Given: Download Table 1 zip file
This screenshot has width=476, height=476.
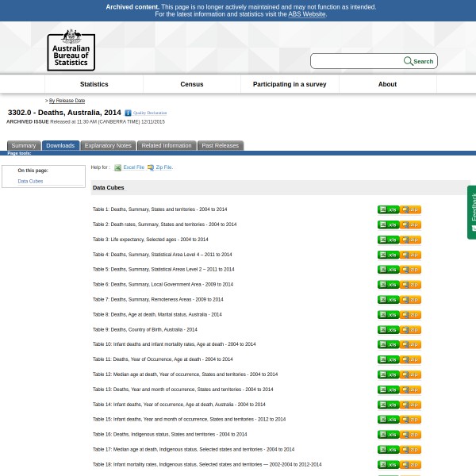Looking at the screenshot, I should [x=410, y=210].
